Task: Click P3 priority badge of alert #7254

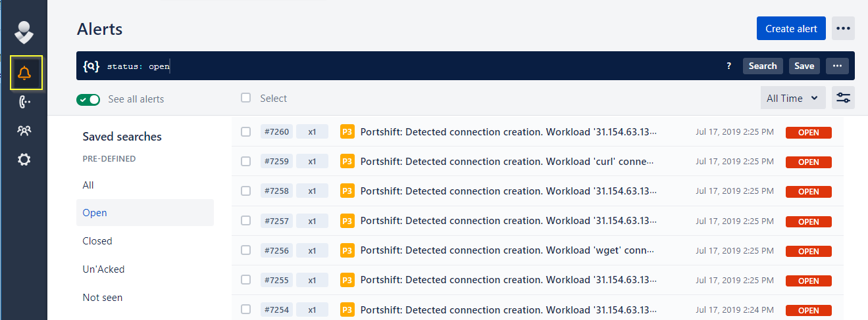Action: [x=347, y=309]
